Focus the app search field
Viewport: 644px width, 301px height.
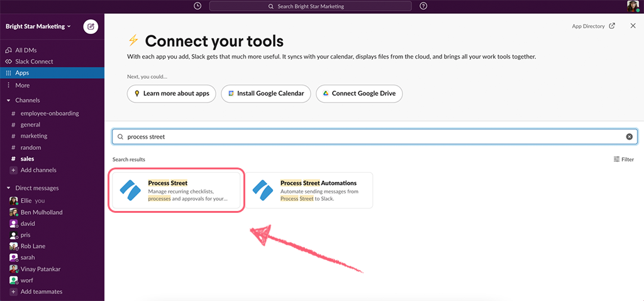coord(375,137)
